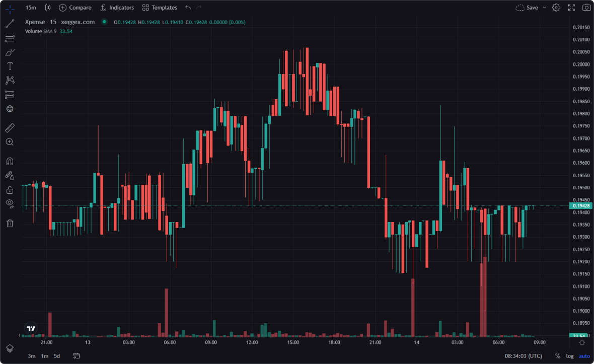Toggle the log scale option
594x364 pixels.
(570, 356)
